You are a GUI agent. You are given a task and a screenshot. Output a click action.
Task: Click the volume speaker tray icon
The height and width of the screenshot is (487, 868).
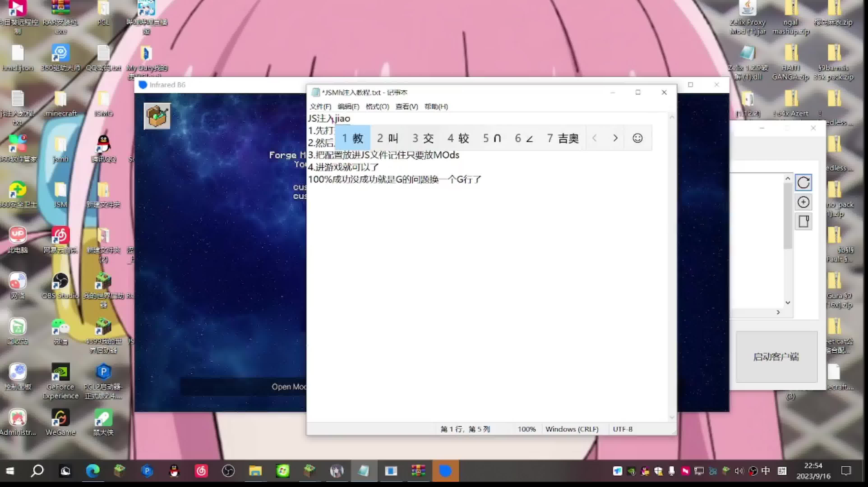tap(739, 471)
